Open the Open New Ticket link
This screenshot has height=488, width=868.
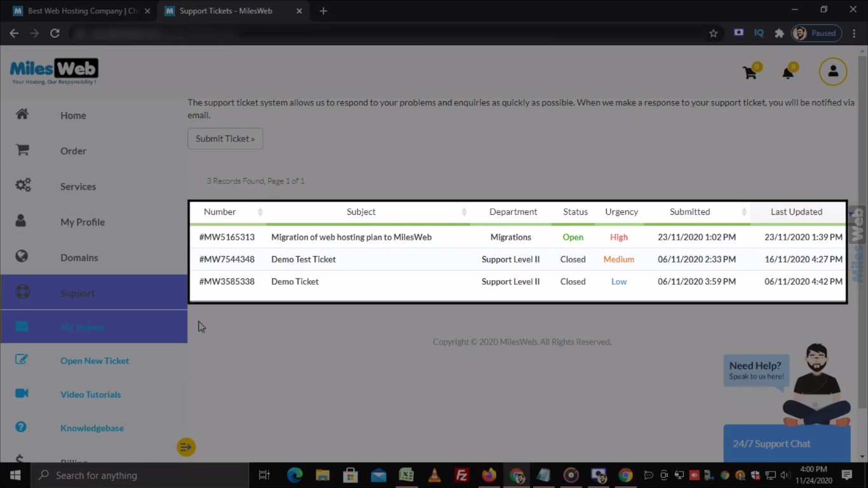pos(95,360)
